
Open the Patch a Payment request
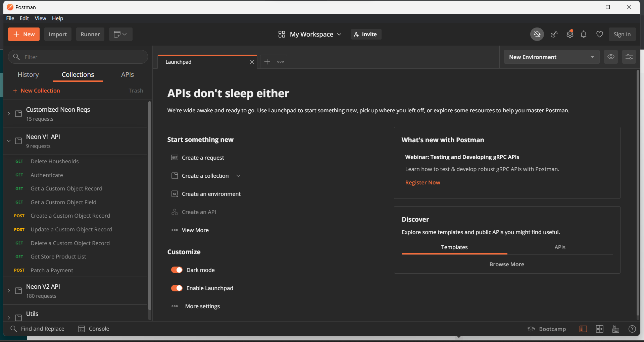click(x=75, y=270)
